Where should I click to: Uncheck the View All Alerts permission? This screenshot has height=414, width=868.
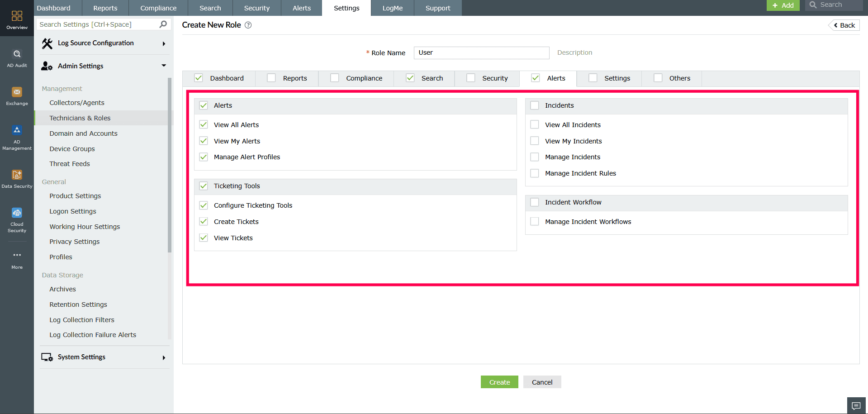pyautogui.click(x=204, y=124)
